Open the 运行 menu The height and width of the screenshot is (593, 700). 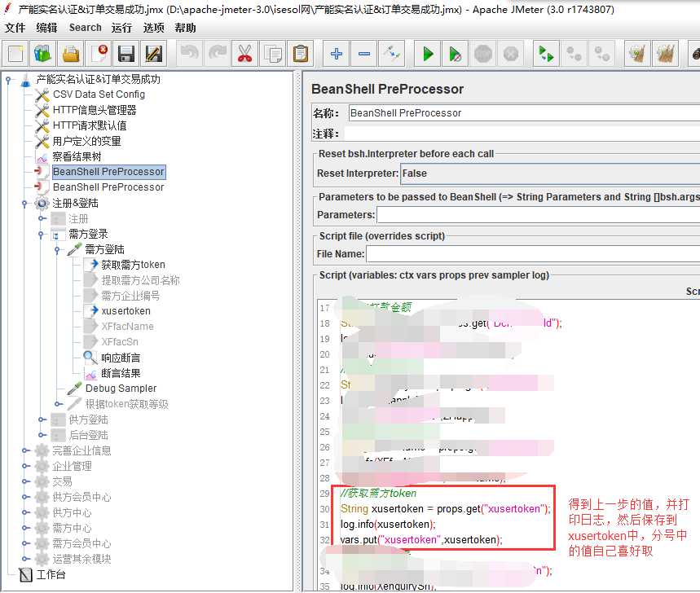coord(121,28)
